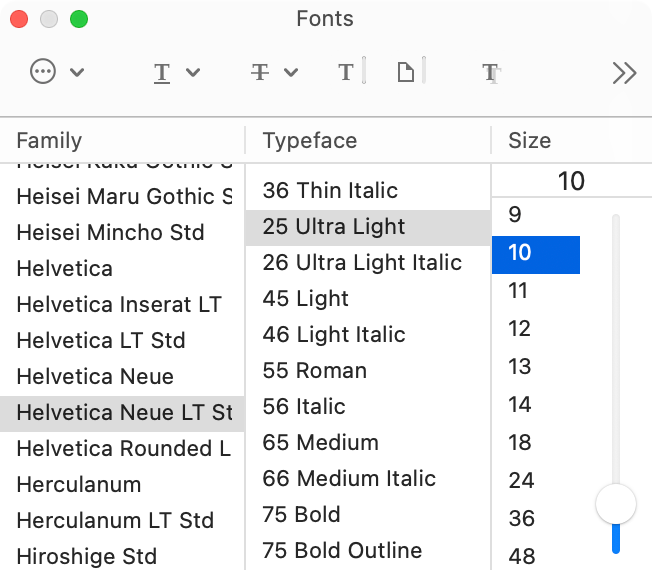This screenshot has height=570, width=652.
Task: Click the Size column header
Action: tap(572, 141)
